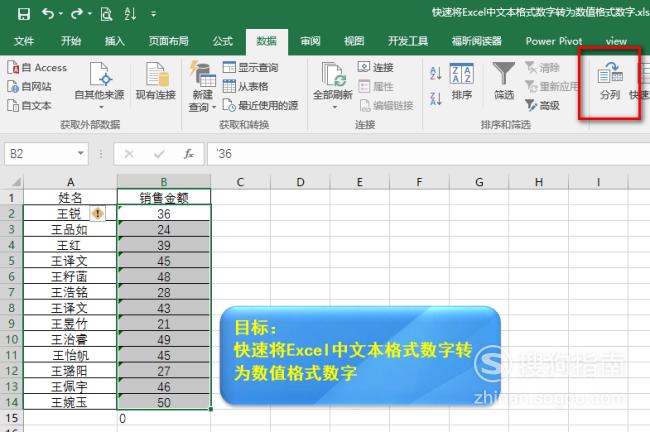The image size is (650, 432).
Task: Click 属性 in the connections group
Action: (x=376, y=86)
